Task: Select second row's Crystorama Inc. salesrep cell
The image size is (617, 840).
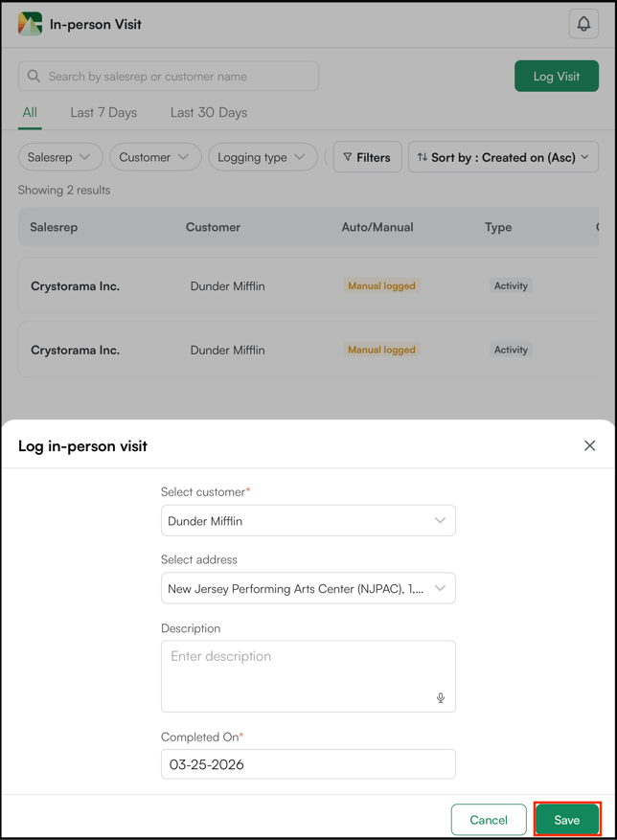Action: pyautogui.click(x=75, y=350)
